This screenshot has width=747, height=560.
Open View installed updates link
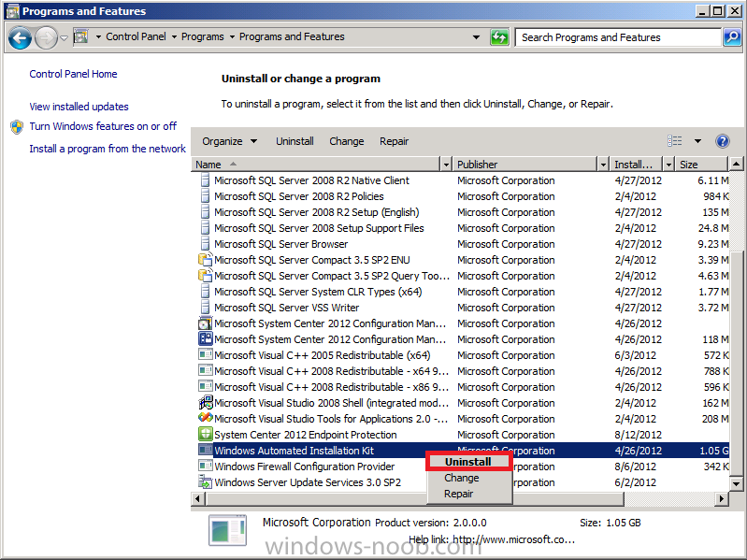(79, 107)
